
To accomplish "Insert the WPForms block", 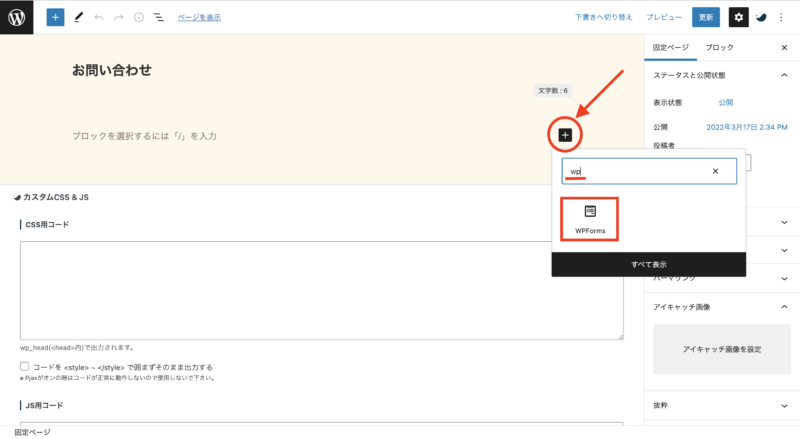I will [x=590, y=220].
